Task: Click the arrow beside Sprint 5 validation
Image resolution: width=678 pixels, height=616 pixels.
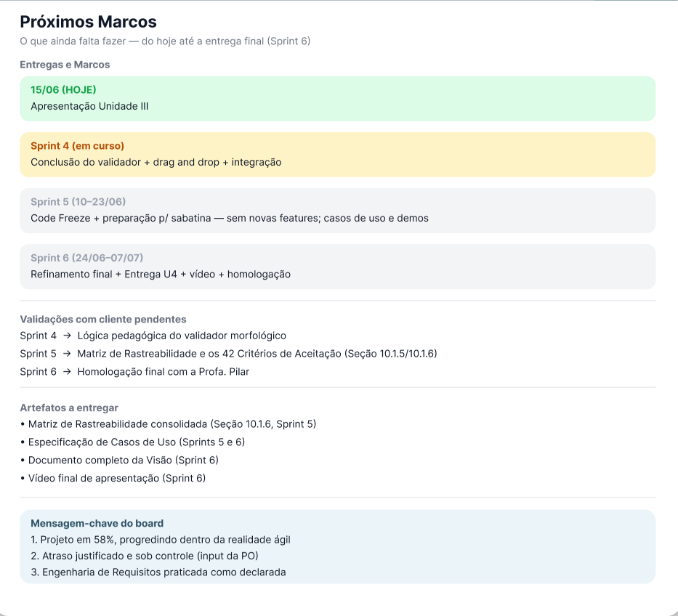Action: [67, 354]
